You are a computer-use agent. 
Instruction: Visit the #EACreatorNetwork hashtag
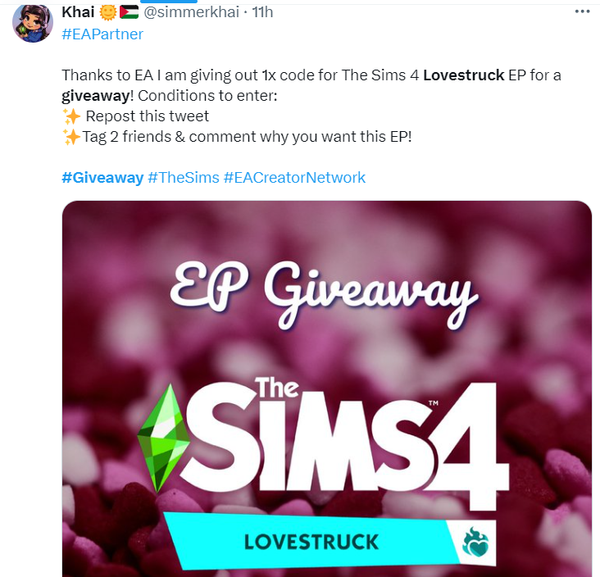pyautogui.click(x=295, y=178)
